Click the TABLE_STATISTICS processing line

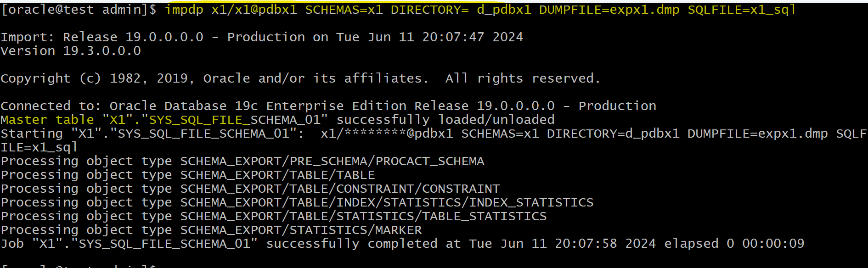pos(274,216)
